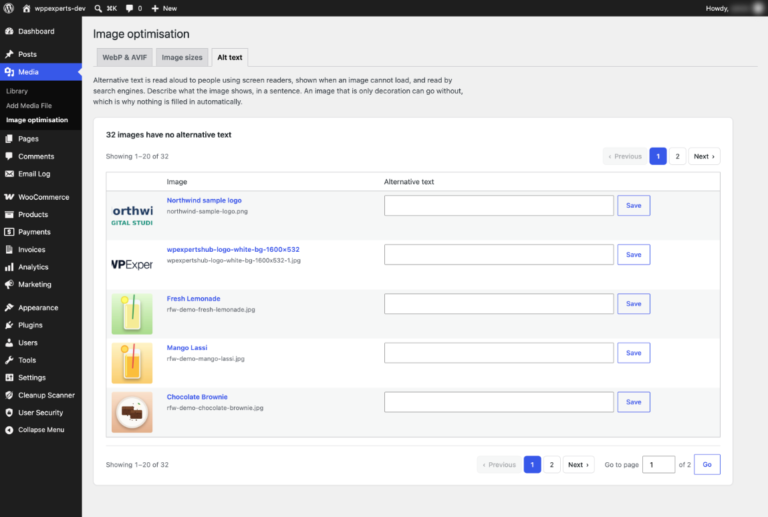Image resolution: width=768 pixels, height=517 pixels.
Task: Select the Alt text tab
Action: click(x=230, y=57)
